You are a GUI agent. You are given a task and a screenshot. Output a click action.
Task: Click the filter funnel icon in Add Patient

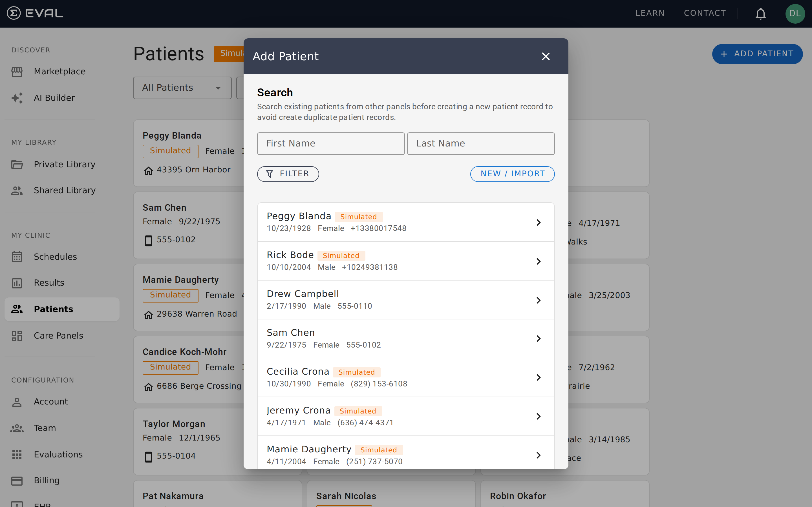(270, 174)
